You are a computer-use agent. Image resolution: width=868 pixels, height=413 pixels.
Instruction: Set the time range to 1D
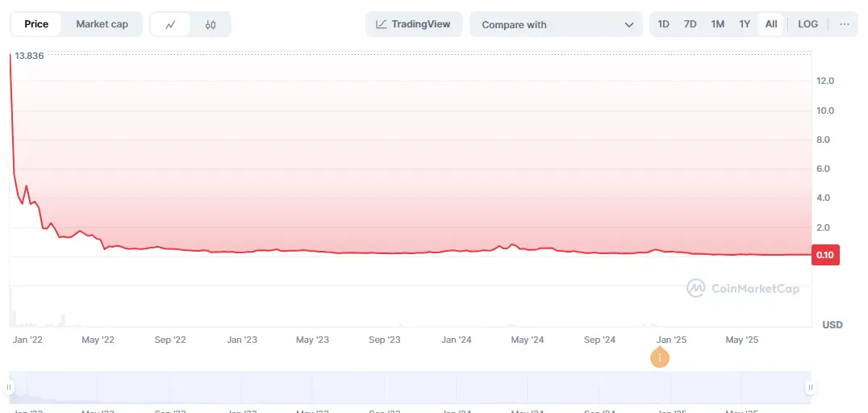tap(663, 24)
